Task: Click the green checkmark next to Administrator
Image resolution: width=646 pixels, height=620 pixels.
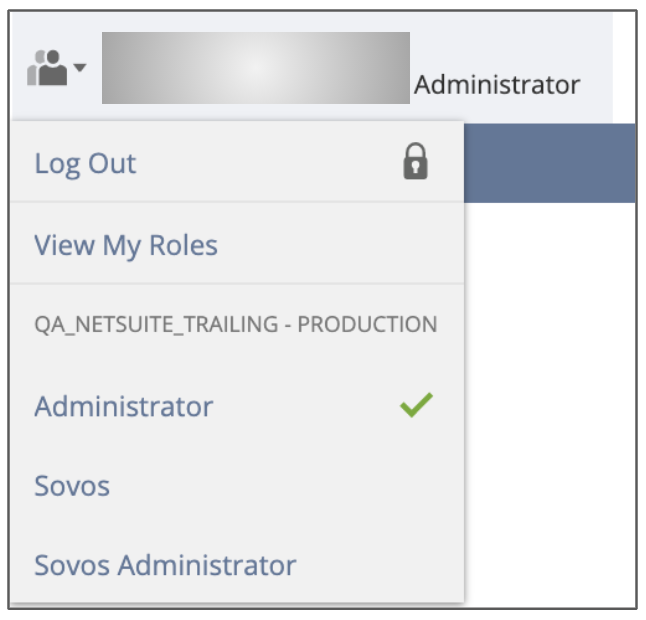Action: click(416, 405)
